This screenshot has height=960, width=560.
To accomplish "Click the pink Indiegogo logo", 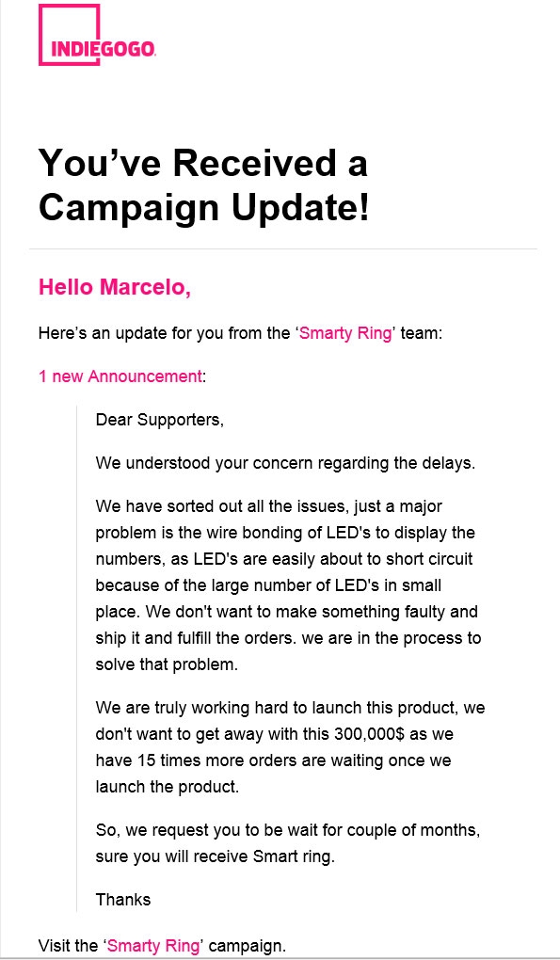I will coord(98,34).
